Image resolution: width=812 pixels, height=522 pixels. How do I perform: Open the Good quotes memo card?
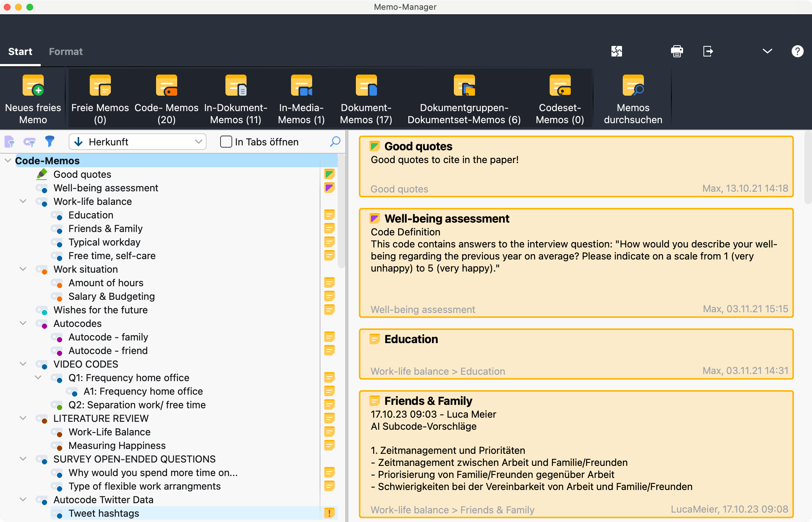(x=576, y=166)
